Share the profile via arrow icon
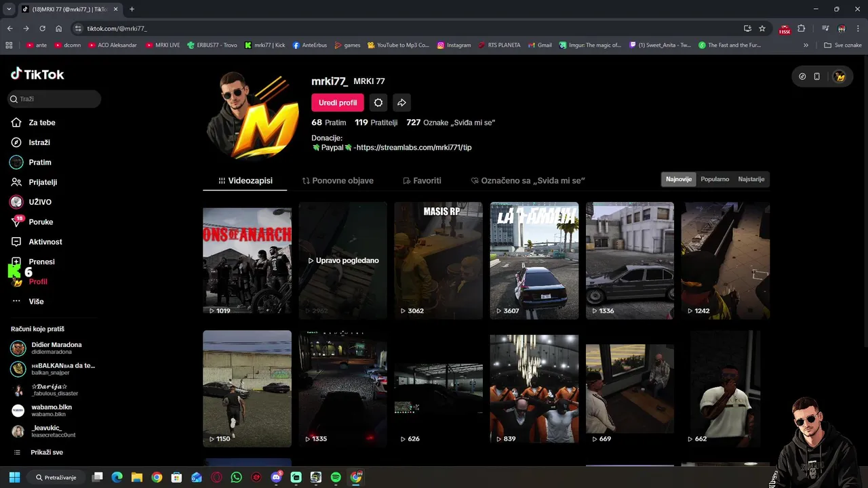 [x=401, y=103]
